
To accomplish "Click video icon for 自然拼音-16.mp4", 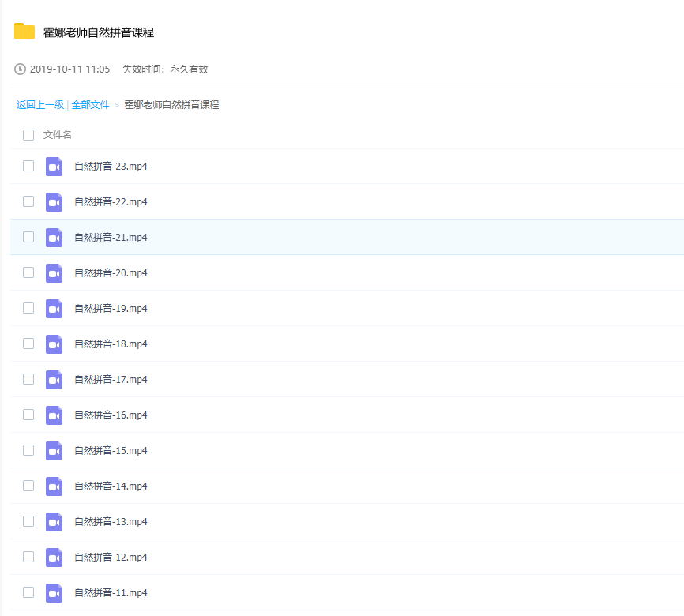I will click(54, 415).
